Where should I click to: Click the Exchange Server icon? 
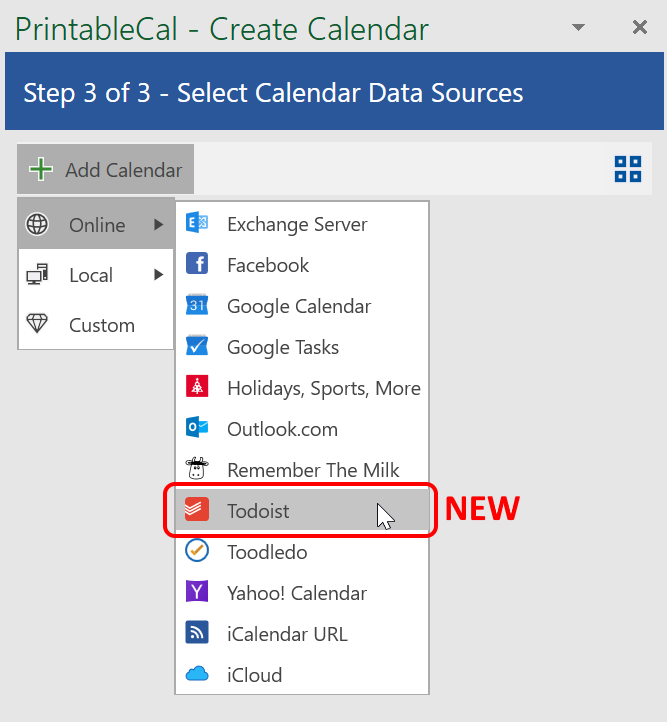click(x=197, y=224)
